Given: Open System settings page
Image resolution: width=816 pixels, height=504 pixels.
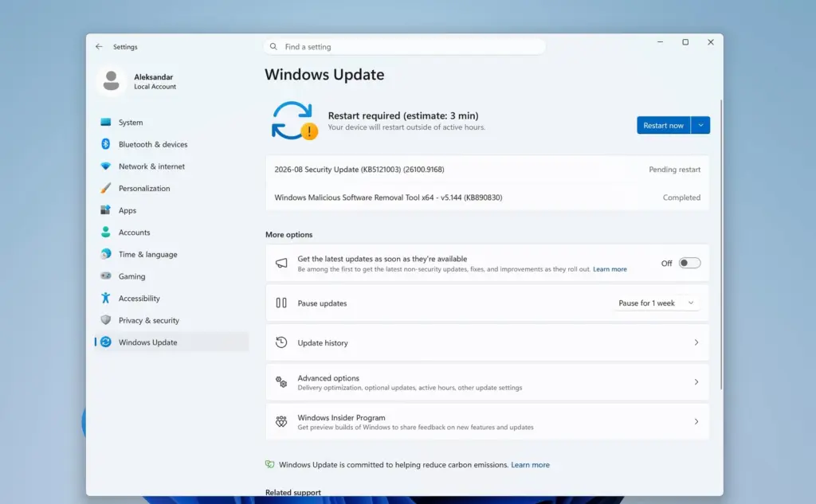Looking at the screenshot, I should click(172, 123).
